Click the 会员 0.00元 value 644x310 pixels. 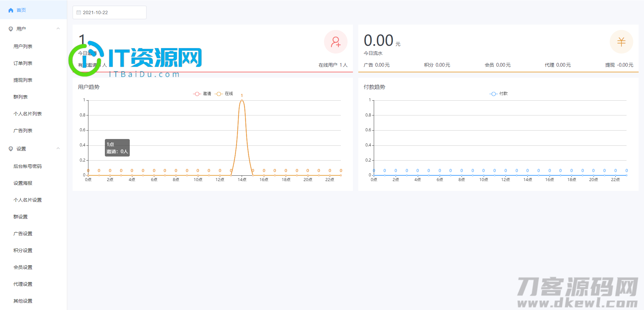(x=497, y=65)
